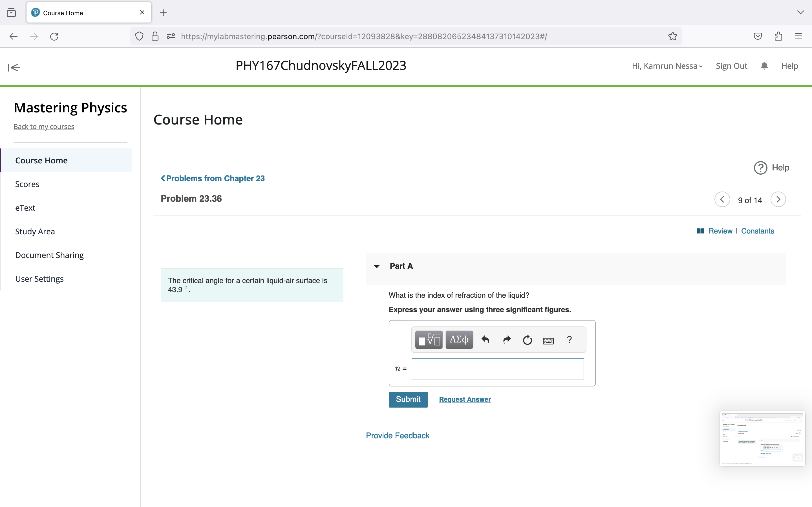Collapse the Part A section
The height and width of the screenshot is (507, 812).
377,266
